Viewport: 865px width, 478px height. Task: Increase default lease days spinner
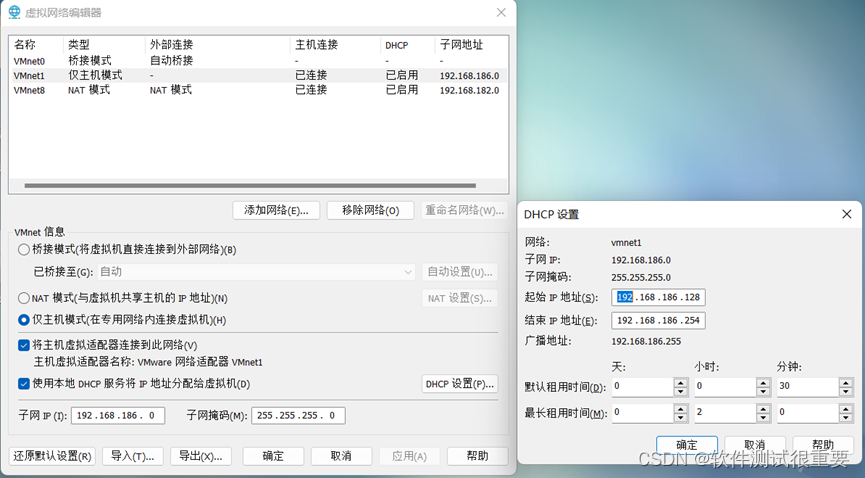click(681, 383)
